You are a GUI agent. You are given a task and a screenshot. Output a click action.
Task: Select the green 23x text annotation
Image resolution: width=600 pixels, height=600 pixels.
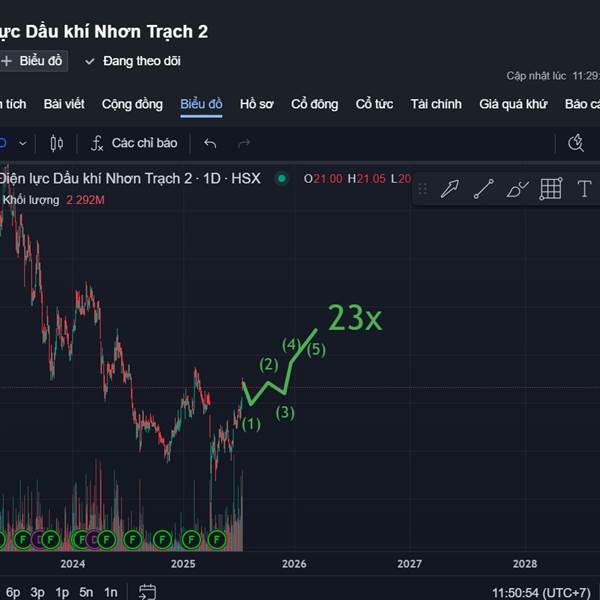(355, 318)
